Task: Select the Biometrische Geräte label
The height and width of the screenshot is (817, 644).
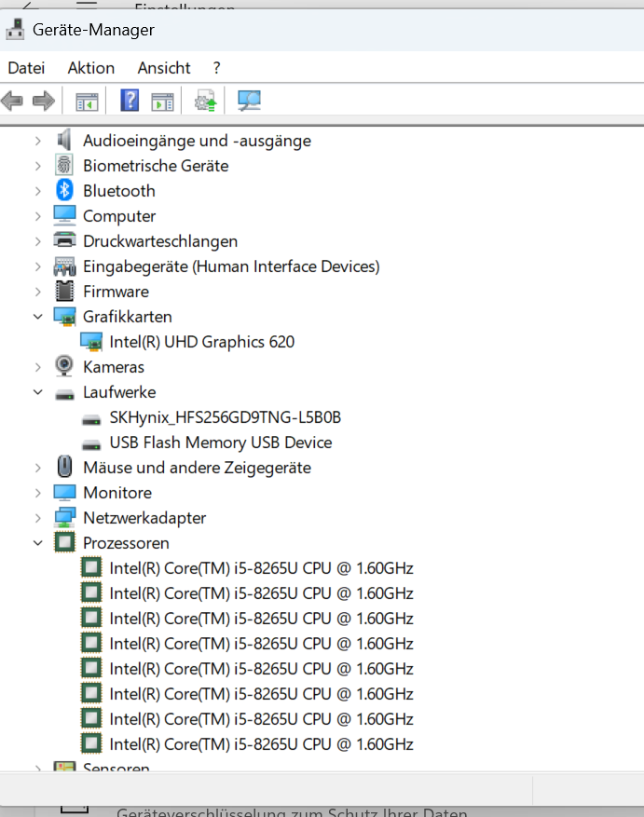Action: click(156, 166)
